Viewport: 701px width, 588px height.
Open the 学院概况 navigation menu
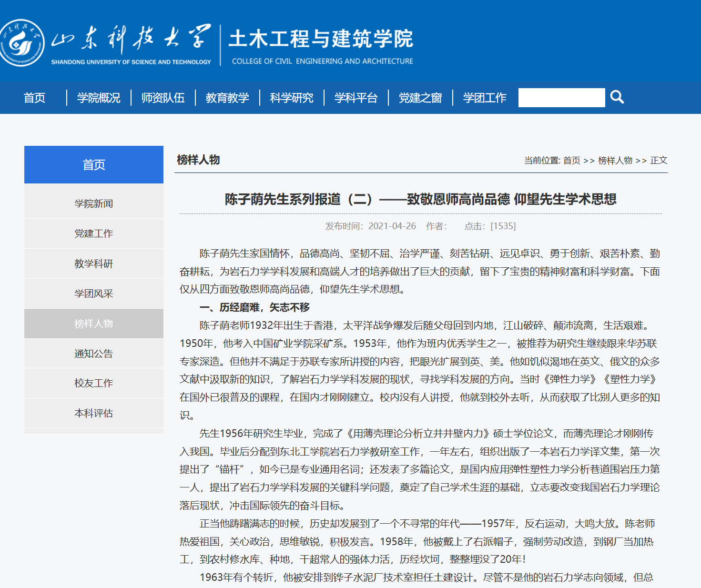(x=99, y=98)
